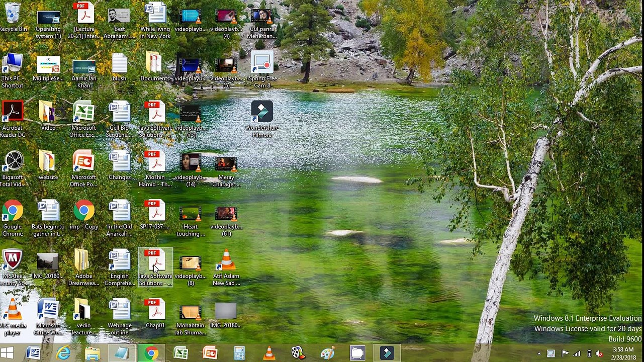Open the Adobe Dreamweaver folder
The image size is (644, 362).
[83, 268]
